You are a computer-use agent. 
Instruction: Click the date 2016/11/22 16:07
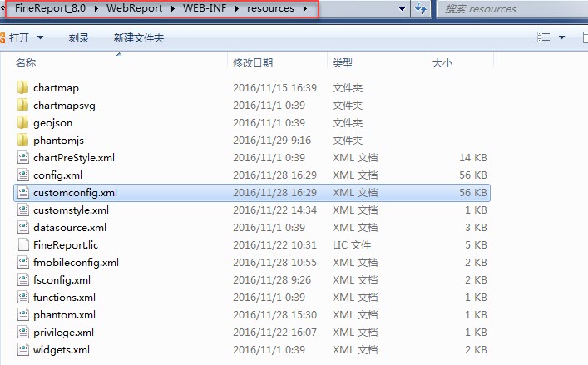tap(275, 332)
